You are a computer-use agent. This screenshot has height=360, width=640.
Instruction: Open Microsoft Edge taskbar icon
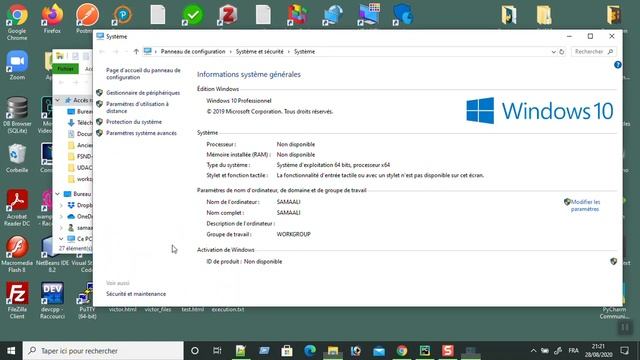(310, 351)
